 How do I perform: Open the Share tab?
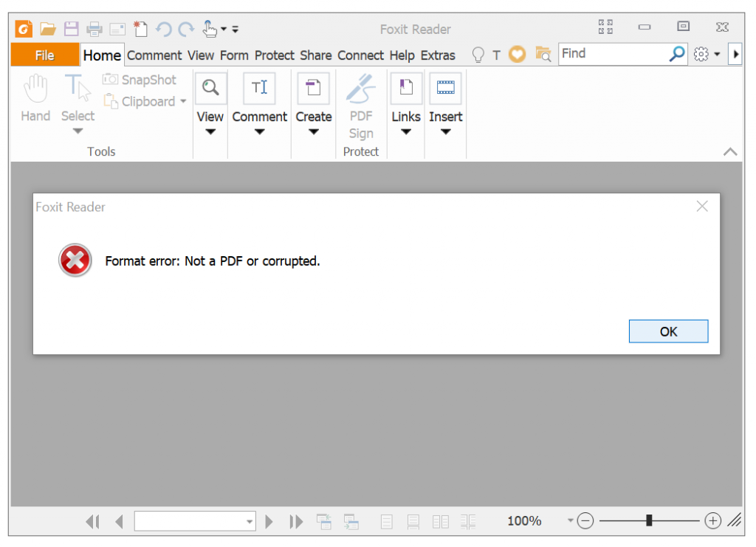[x=316, y=55]
